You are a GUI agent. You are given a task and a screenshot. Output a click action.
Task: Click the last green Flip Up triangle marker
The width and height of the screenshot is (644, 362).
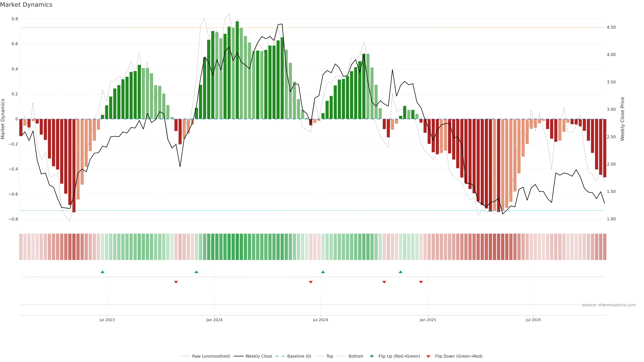[400, 272]
